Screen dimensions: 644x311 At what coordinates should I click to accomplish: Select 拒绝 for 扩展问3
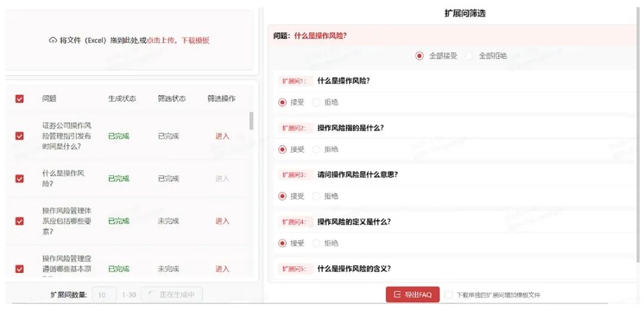(x=316, y=196)
